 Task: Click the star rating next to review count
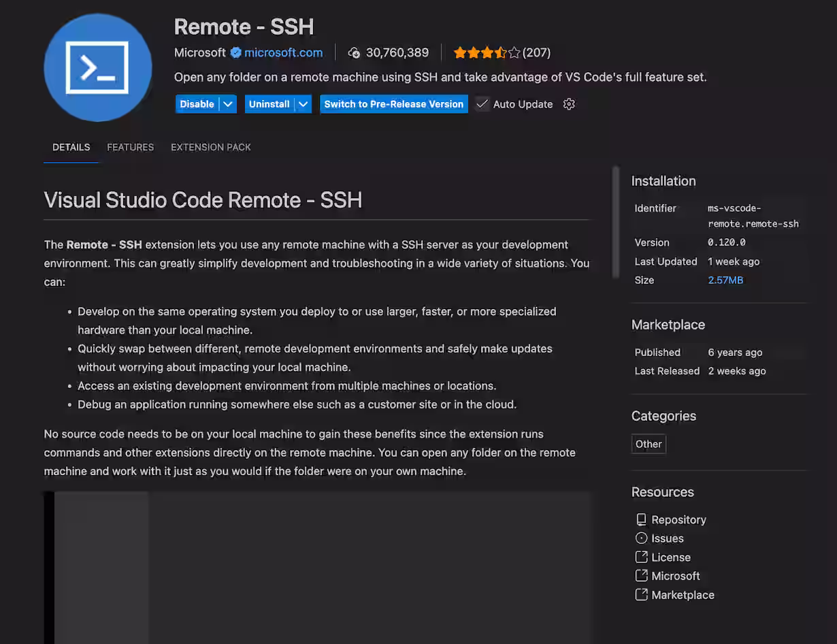click(x=487, y=52)
